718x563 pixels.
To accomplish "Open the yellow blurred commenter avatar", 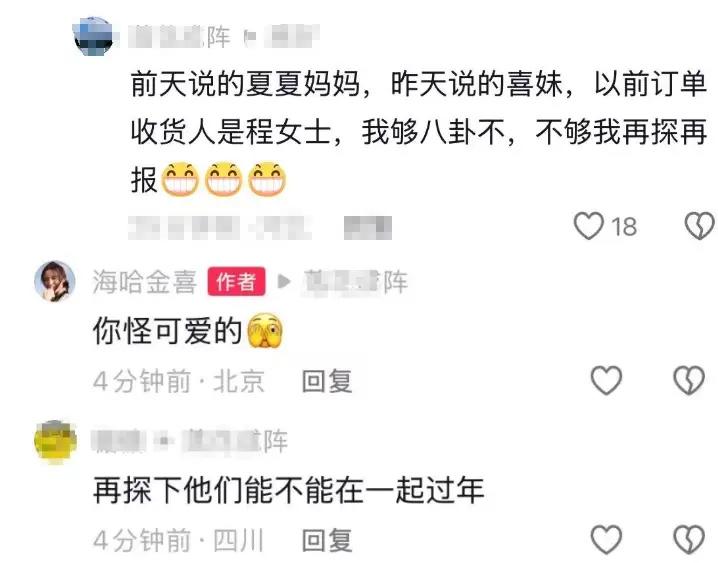I will (55, 441).
